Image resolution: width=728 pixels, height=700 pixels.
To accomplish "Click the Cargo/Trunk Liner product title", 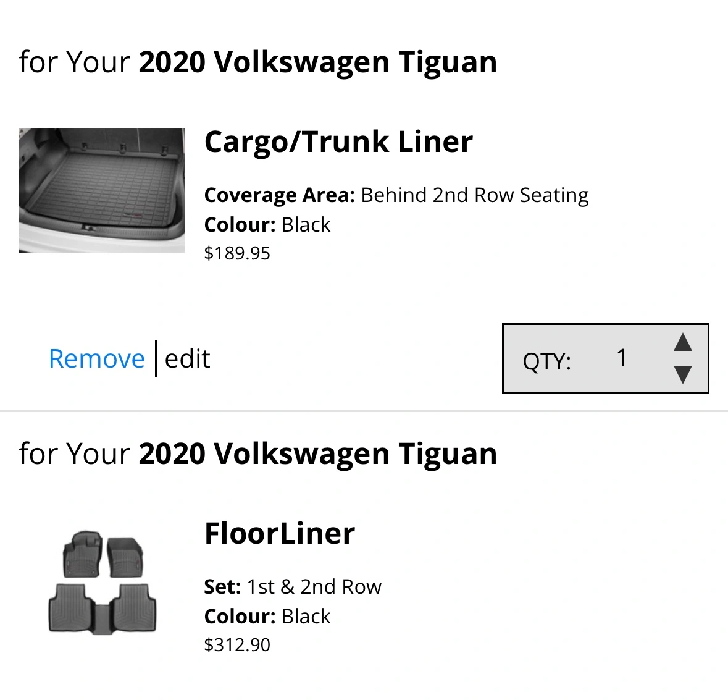I will pos(338,141).
